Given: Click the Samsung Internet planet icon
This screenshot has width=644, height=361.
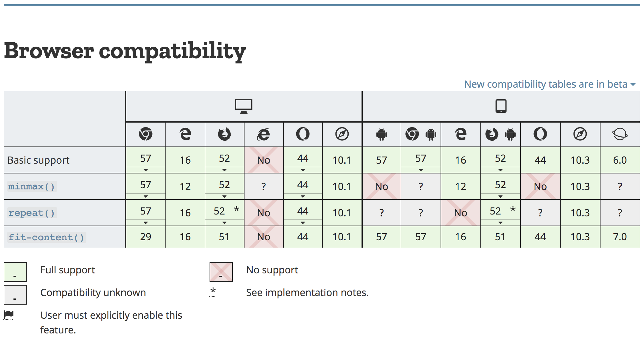Looking at the screenshot, I should click(620, 134).
